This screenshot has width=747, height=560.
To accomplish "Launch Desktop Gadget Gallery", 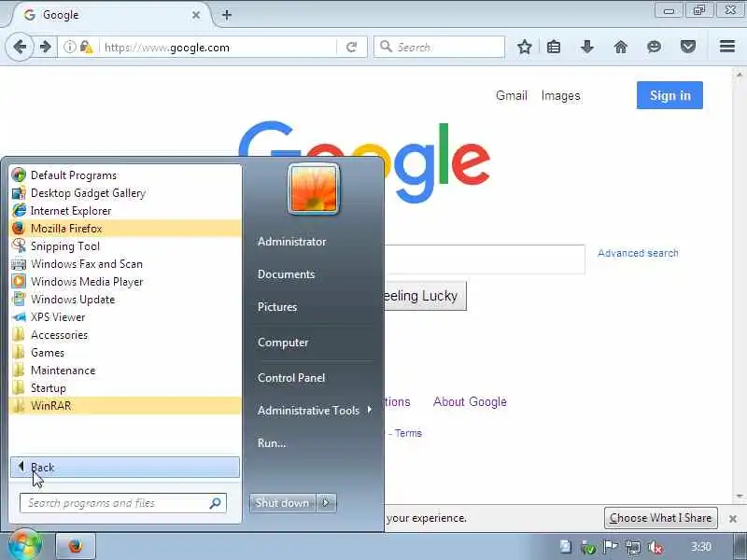I will point(125,193).
